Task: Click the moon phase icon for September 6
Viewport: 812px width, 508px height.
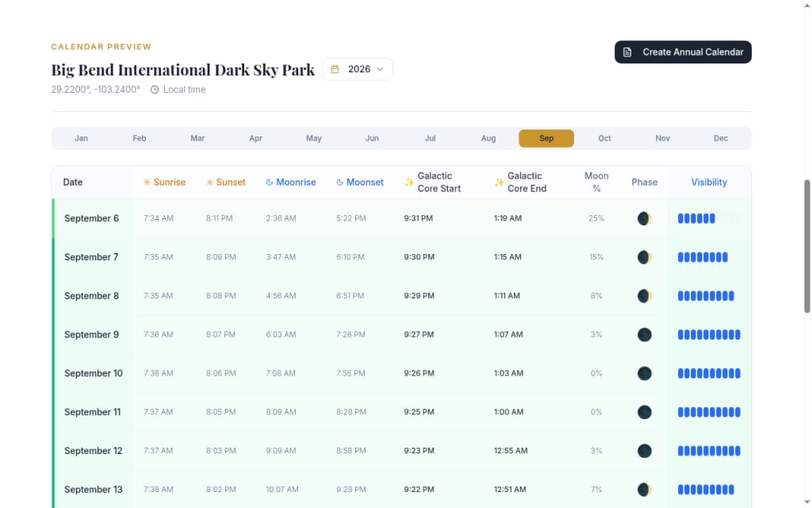Action: [644, 219]
